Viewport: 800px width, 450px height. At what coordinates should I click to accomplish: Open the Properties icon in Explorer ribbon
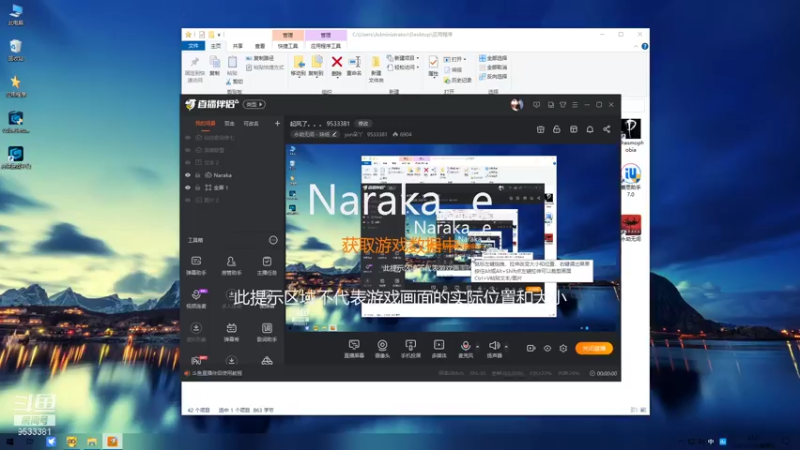pyautogui.click(x=433, y=66)
